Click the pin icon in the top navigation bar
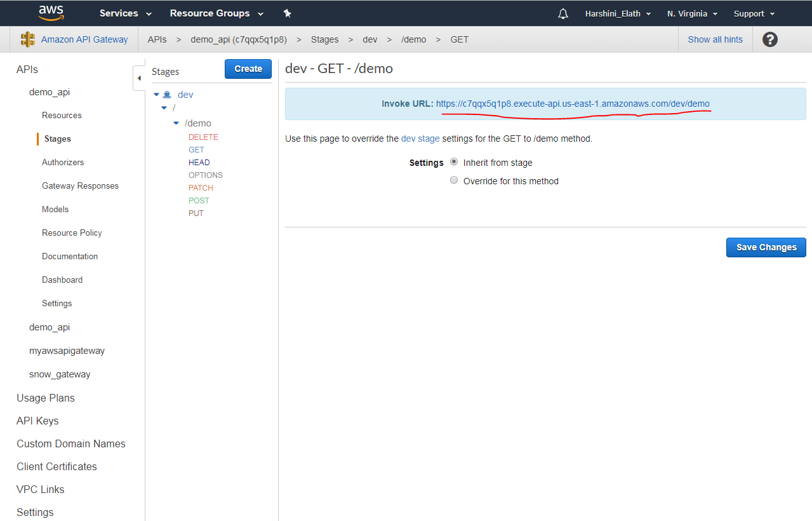 pos(287,13)
